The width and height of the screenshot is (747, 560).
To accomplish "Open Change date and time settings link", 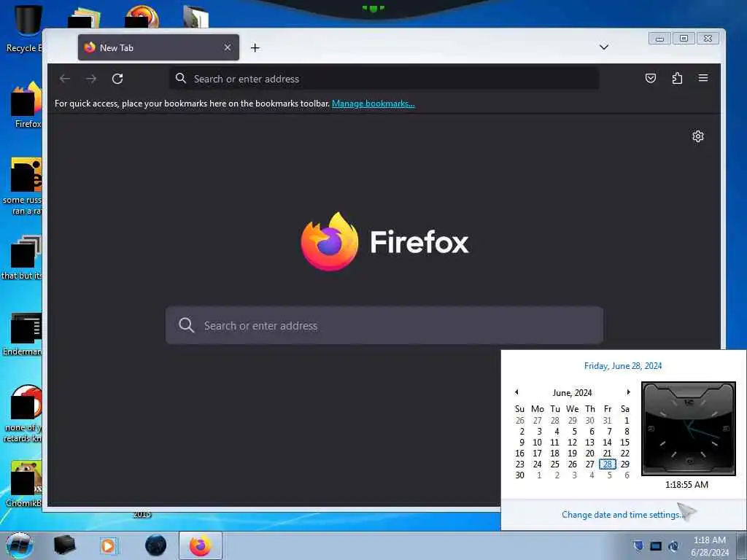I will tap(622, 515).
